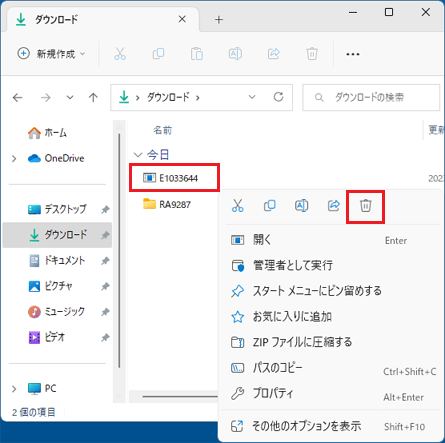Click ダウンロード in the address bar path
The height and width of the screenshot is (443, 445).
point(168,97)
